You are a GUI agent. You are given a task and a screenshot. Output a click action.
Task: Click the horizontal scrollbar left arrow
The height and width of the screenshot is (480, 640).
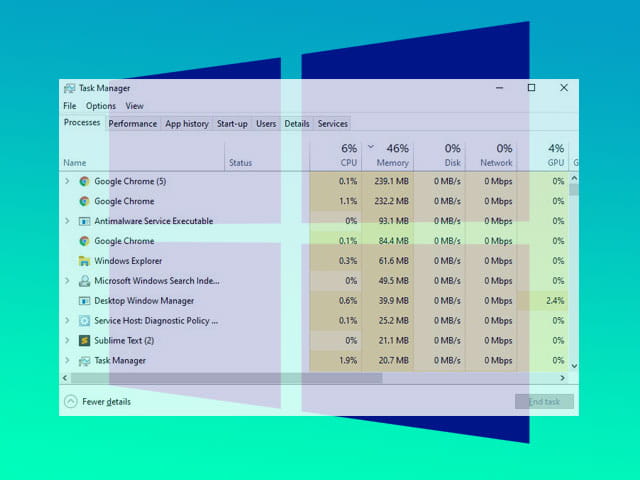[65, 378]
